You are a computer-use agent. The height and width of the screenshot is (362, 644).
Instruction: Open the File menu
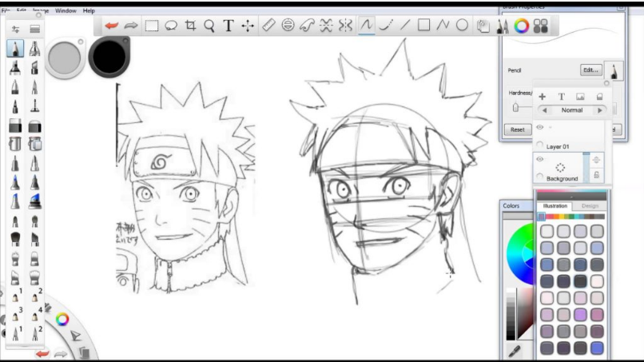tap(6, 10)
